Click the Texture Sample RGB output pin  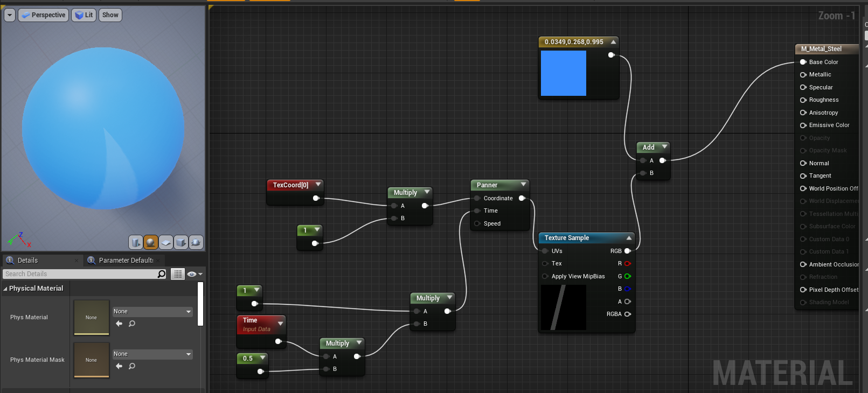628,251
